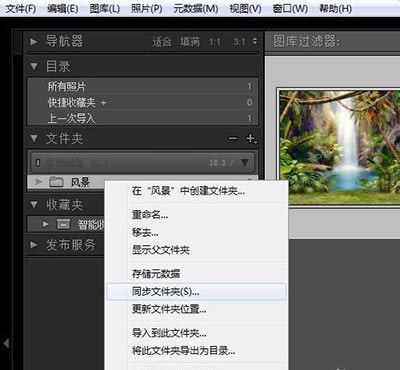Collapse the 文件夹 panel

[34, 138]
